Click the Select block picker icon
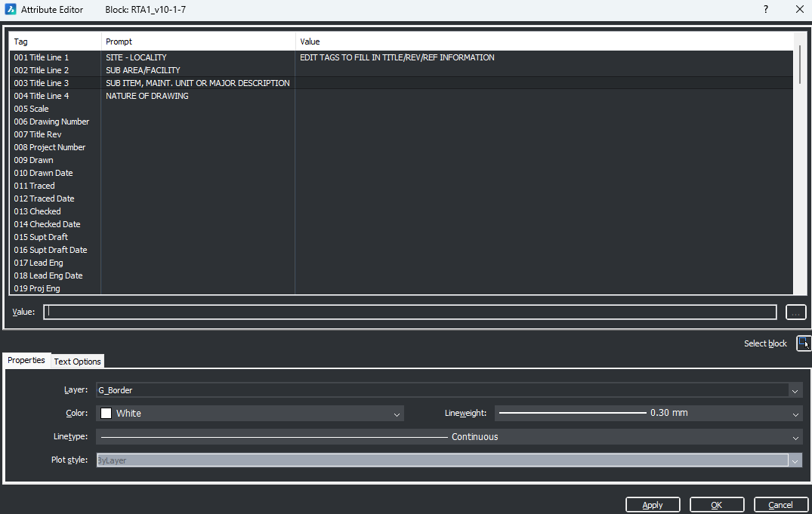The height and width of the screenshot is (514, 812). click(804, 343)
